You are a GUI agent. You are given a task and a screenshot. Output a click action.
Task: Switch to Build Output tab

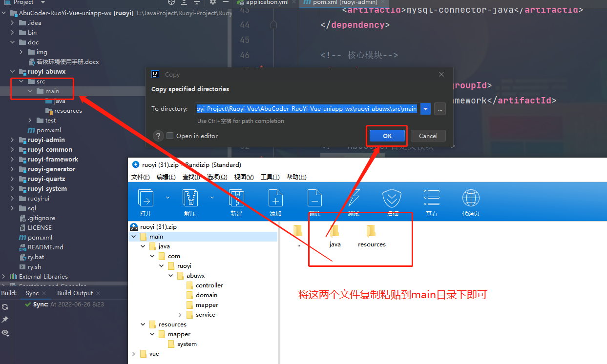75,293
